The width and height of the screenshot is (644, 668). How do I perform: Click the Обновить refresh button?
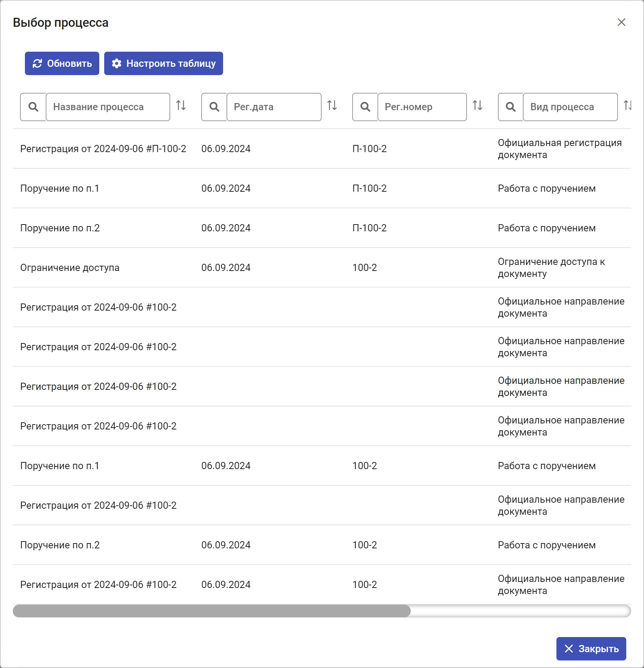pos(62,63)
